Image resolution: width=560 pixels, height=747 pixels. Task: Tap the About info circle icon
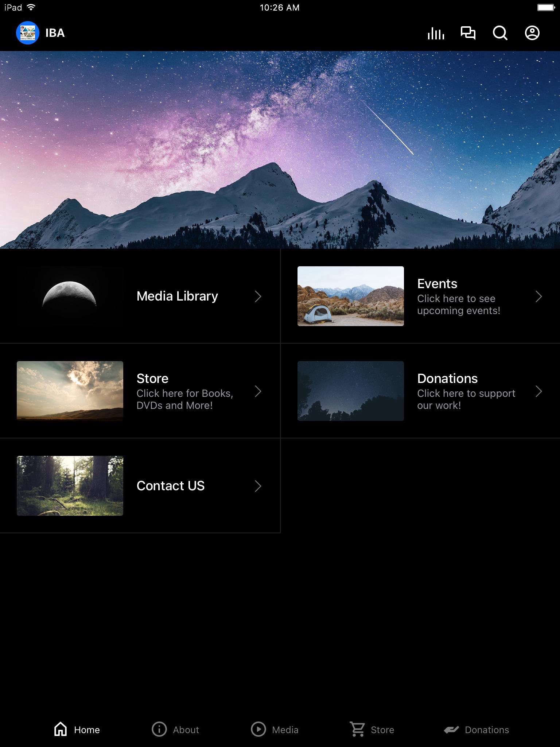tap(159, 729)
